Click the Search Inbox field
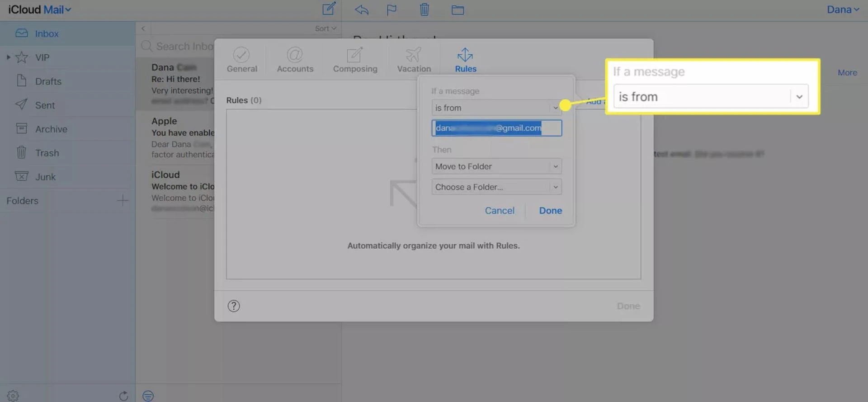This screenshot has height=402, width=868. pos(179,46)
